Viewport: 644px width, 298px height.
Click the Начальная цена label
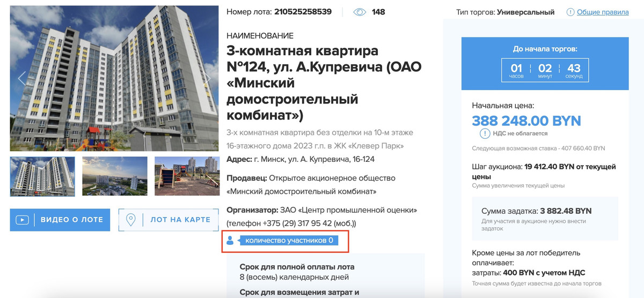[503, 106]
